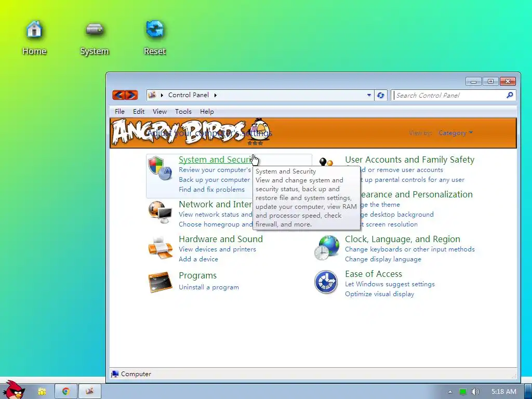Click View devices and printers

point(217,249)
